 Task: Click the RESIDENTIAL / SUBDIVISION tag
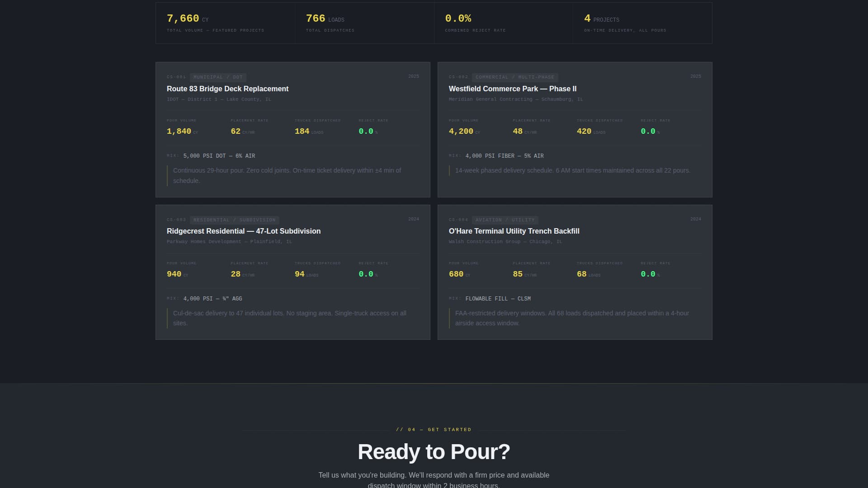[x=234, y=220]
